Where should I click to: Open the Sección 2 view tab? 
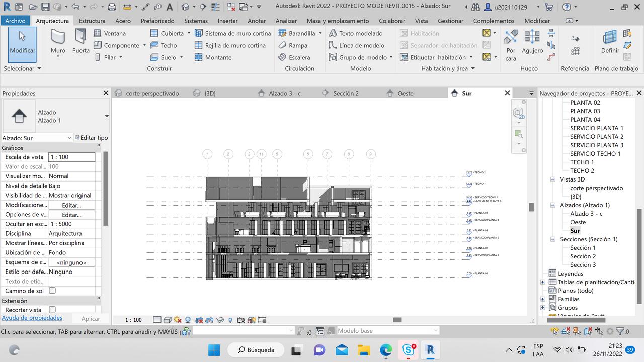click(x=346, y=93)
